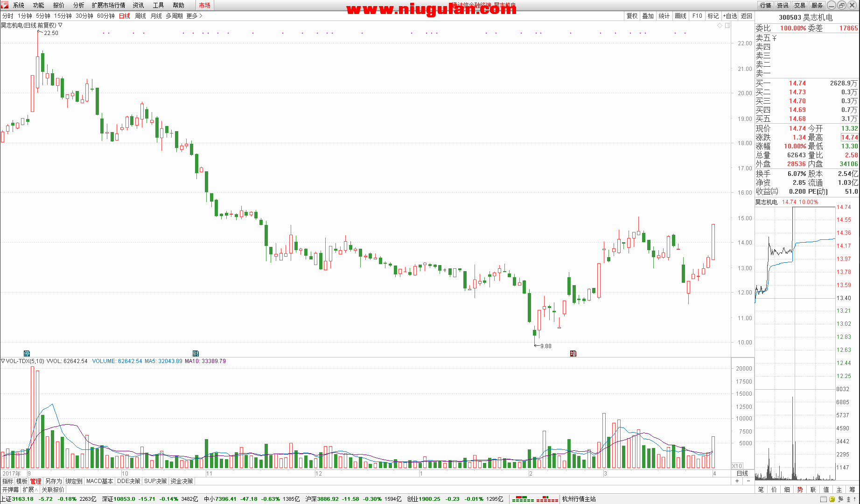Open the list window icon in status bar
Image resolution: width=860 pixels, height=504 pixels.
click(824, 499)
